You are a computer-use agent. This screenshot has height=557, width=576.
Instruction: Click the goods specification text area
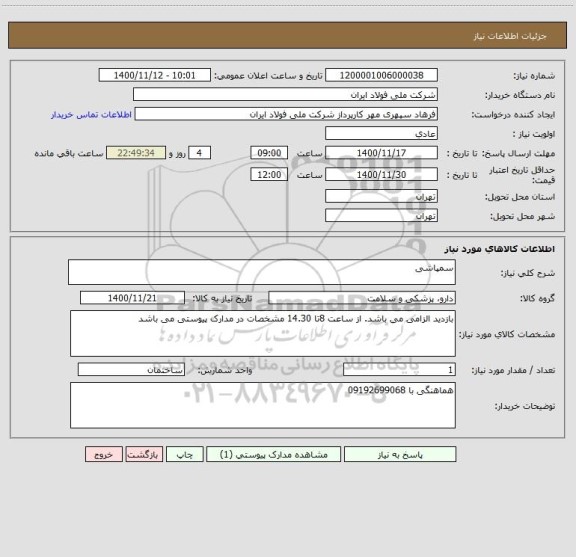tap(263, 334)
